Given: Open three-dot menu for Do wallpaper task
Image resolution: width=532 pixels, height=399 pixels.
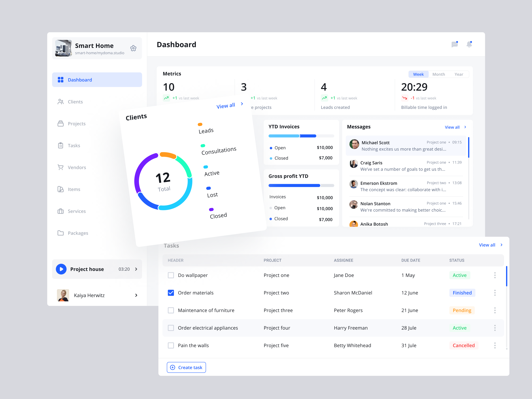Looking at the screenshot, I should pyautogui.click(x=495, y=275).
